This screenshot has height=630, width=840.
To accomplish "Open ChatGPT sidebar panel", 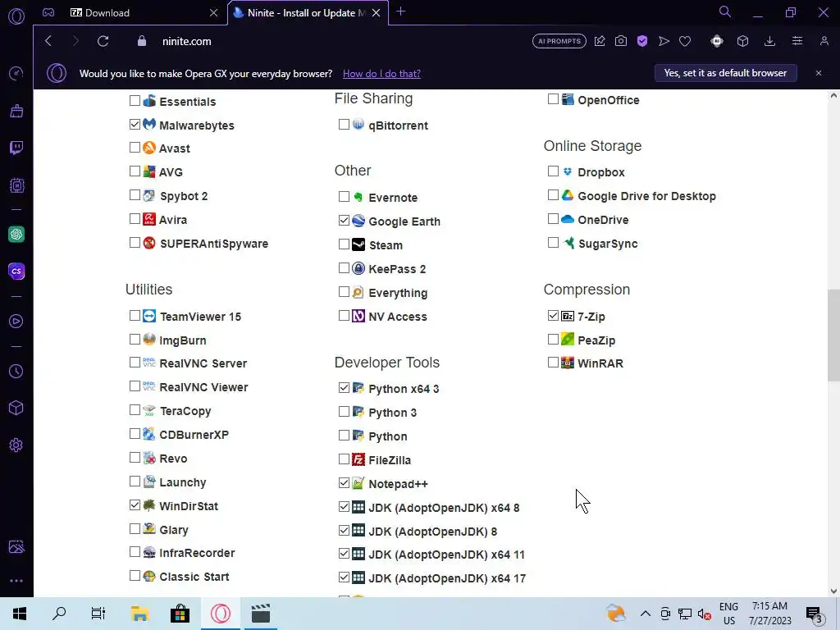I will pyautogui.click(x=16, y=234).
